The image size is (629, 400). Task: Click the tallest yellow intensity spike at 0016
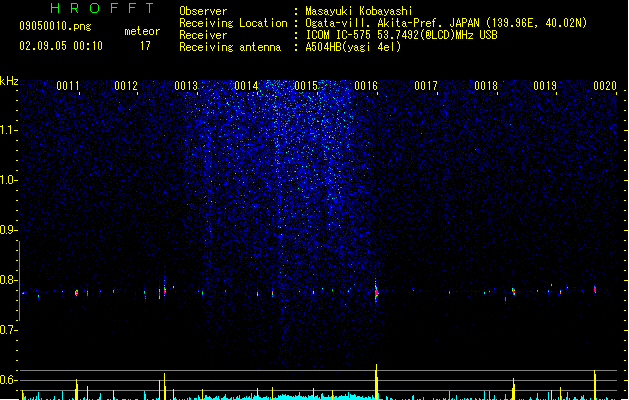377,382
